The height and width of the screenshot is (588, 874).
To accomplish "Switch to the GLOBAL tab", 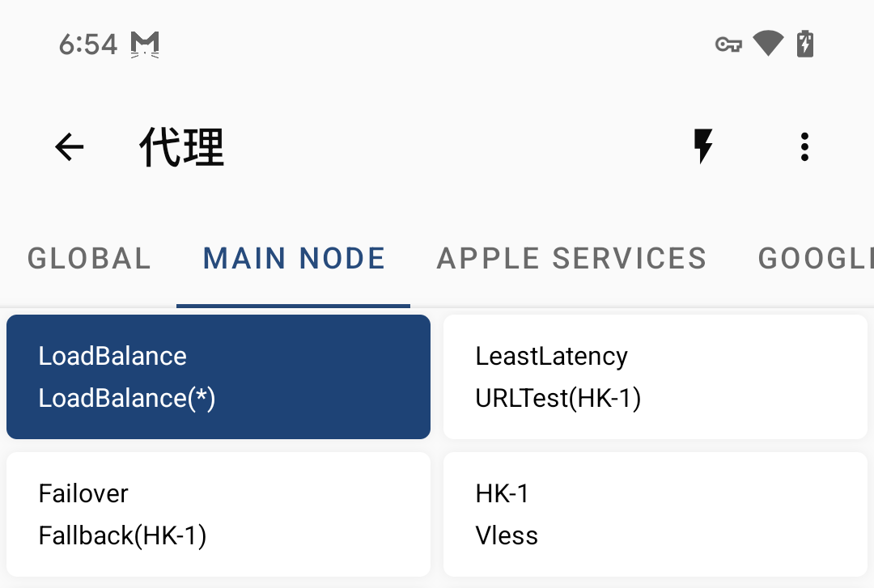I will (89, 259).
